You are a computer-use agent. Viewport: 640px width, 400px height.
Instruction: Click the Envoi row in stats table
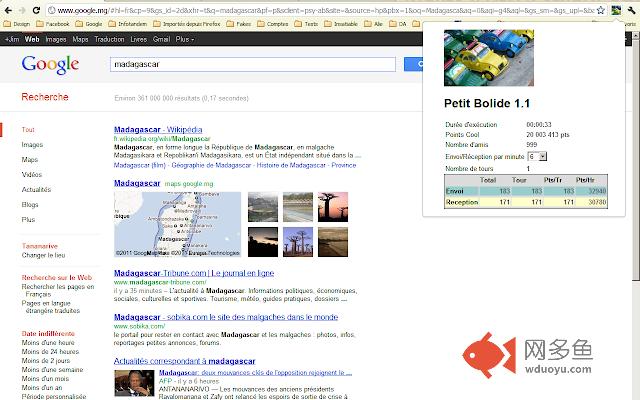526,191
